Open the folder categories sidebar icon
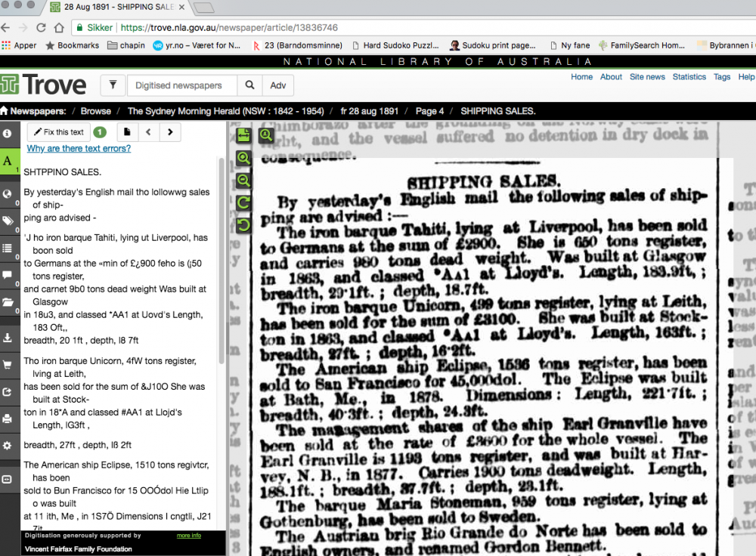This screenshot has width=756, height=556. [8, 302]
